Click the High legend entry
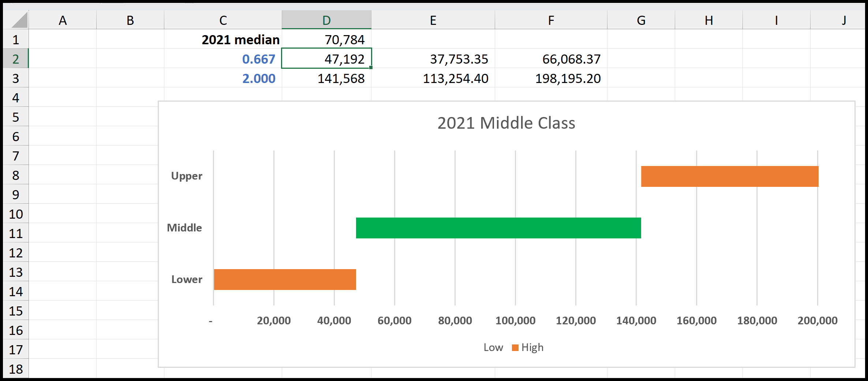The image size is (868, 381). (x=534, y=347)
